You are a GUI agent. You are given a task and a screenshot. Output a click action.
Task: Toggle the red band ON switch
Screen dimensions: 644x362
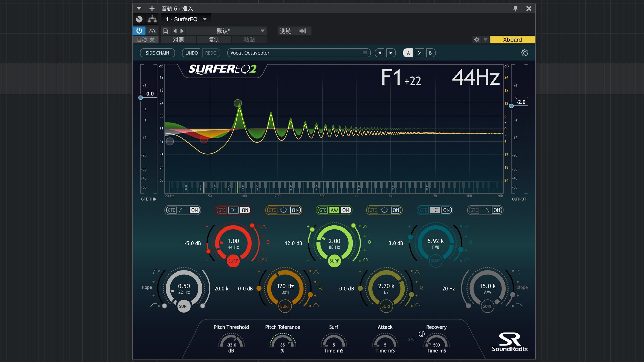(x=245, y=210)
